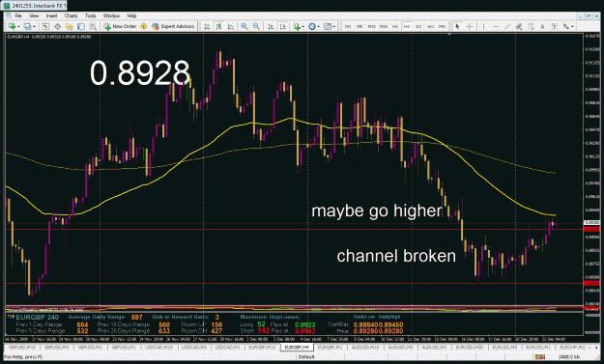The image size is (604, 364).
Task: Open the Charts menu
Action: [x=71, y=15]
